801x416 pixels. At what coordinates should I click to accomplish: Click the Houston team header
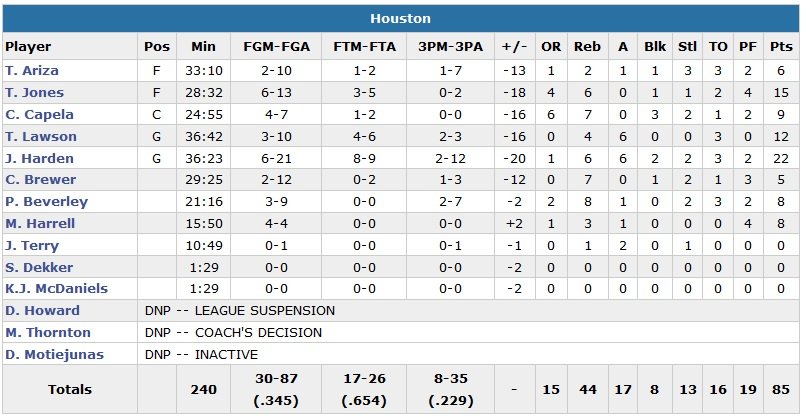pos(400,18)
